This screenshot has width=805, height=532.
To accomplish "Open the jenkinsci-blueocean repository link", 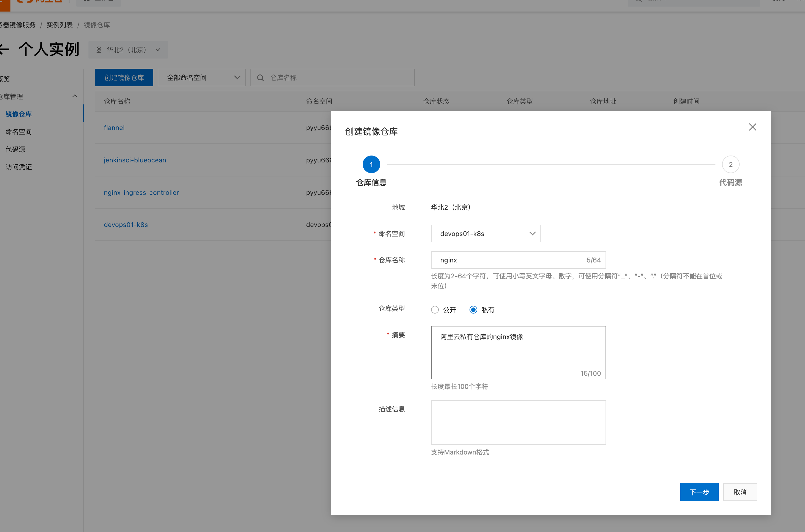I will coord(135,160).
